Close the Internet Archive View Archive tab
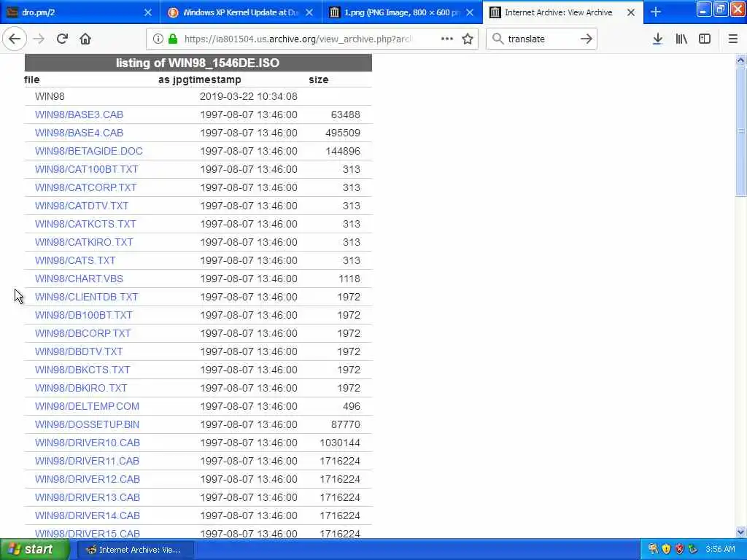This screenshot has width=747, height=560. tap(631, 12)
